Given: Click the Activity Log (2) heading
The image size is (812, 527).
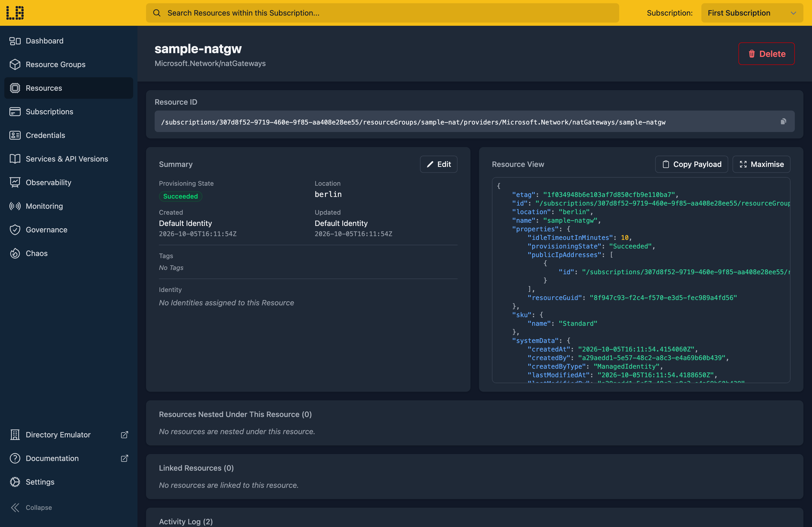Looking at the screenshot, I should point(186,522).
